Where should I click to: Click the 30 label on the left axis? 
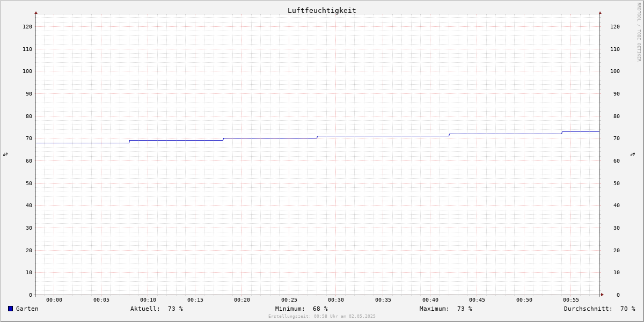[30, 228]
